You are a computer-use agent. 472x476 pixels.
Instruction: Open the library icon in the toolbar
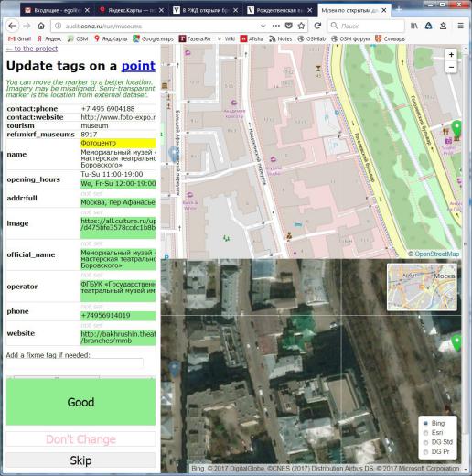pos(414,26)
